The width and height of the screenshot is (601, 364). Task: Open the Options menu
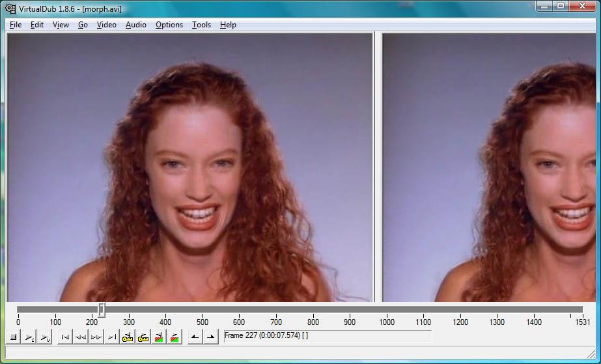click(169, 25)
